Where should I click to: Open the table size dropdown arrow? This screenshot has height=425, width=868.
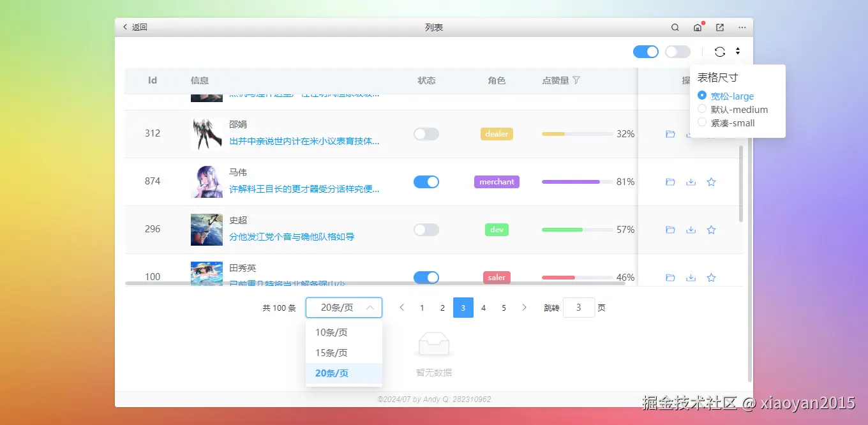pyautogui.click(x=737, y=51)
